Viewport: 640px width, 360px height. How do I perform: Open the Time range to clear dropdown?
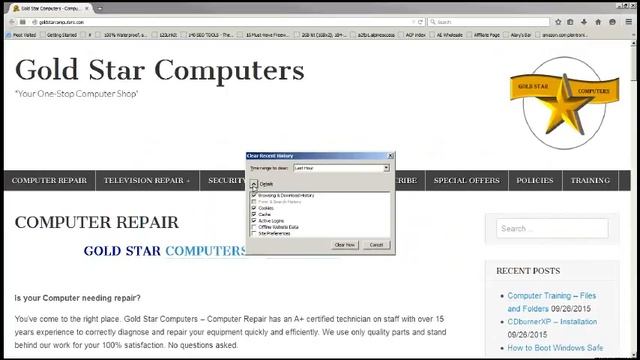pos(342,168)
